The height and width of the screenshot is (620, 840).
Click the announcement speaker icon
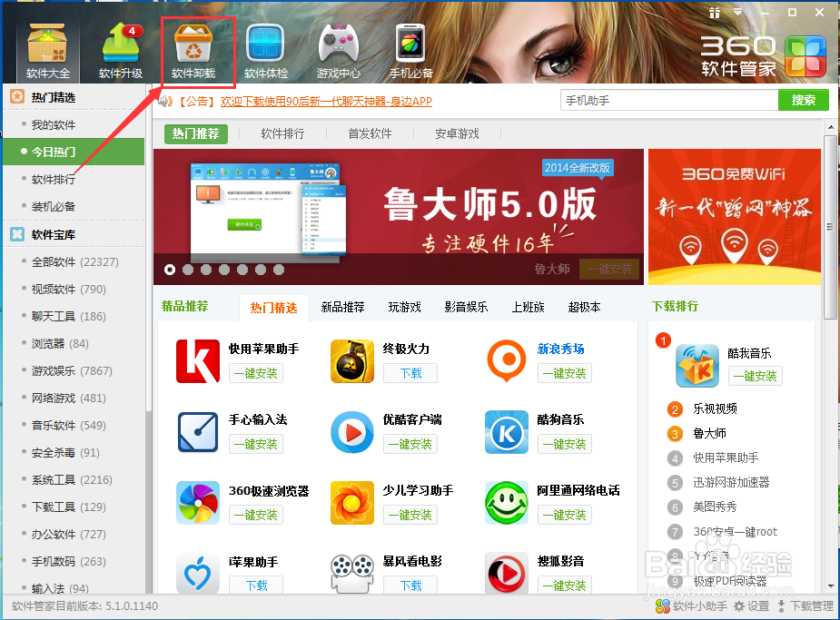click(165, 101)
